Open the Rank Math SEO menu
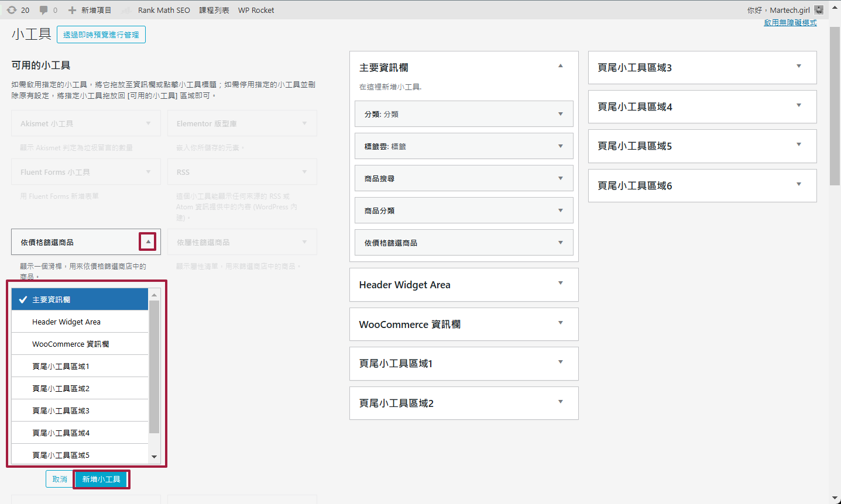This screenshot has height=504, width=841. tap(164, 9)
